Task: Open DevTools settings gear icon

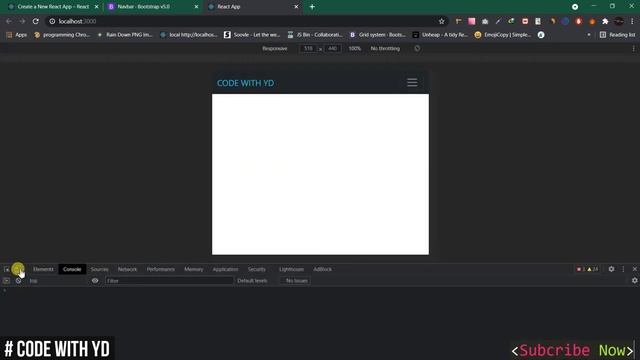Action: click(x=611, y=269)
